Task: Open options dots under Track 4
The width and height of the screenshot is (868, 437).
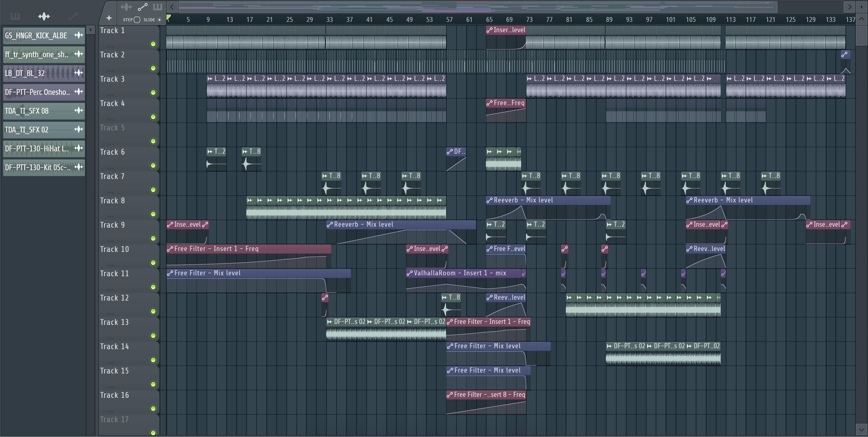Action: click(x=111, y=119)
